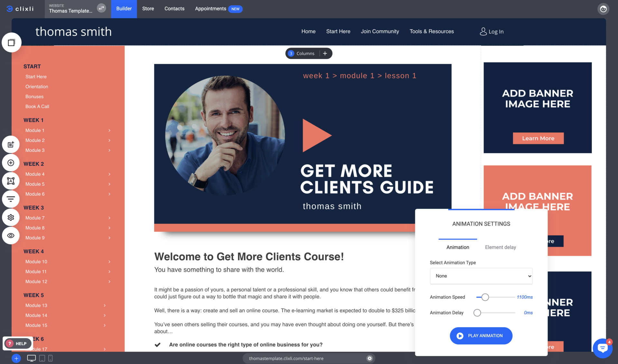Click the circled plus add element icon
The height and width of the screenshot is (364, 618).
tap(11, 163)
